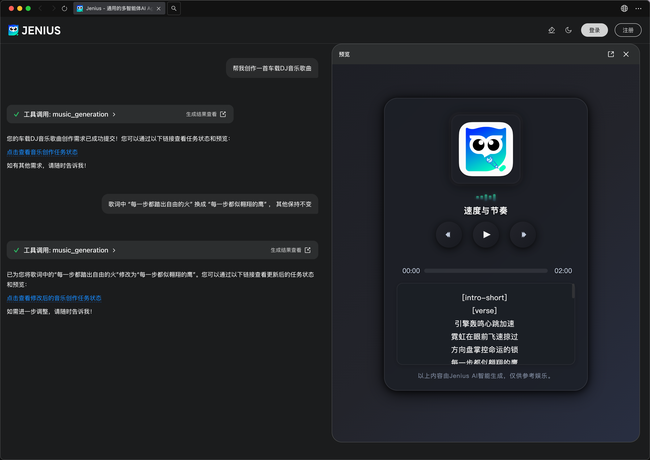Click the translate language icon in header
650x460 pixels.
pos(551,30)
